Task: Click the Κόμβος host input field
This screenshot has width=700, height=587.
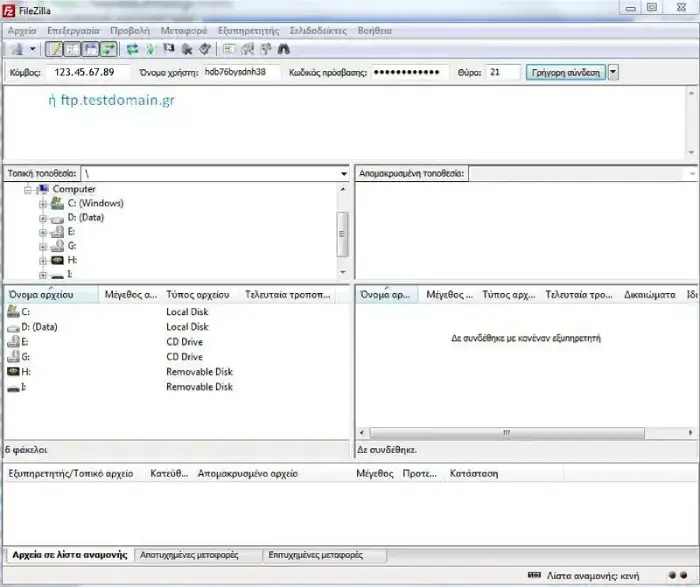Action: coord(88,72)
